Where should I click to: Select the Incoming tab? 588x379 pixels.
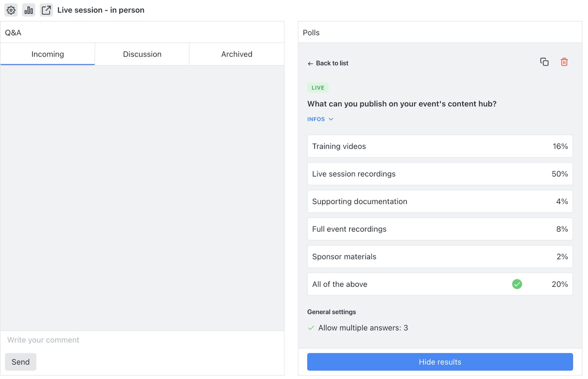point(48,54)
